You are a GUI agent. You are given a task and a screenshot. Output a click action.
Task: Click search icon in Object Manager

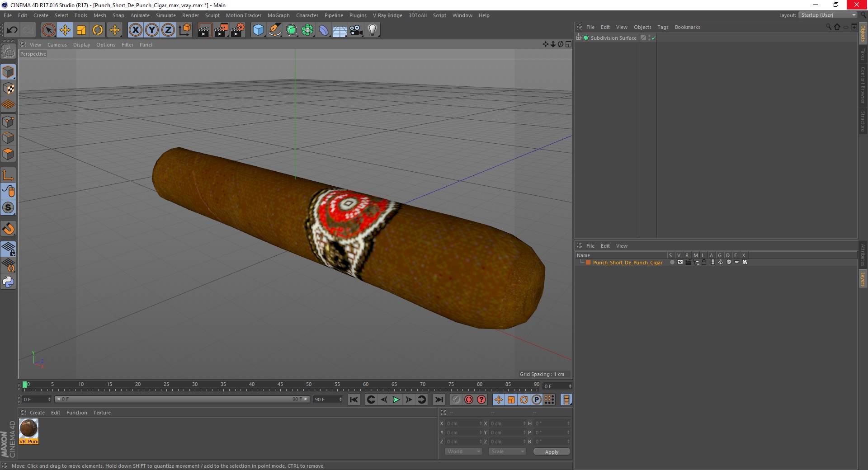[x=828, y=27]
